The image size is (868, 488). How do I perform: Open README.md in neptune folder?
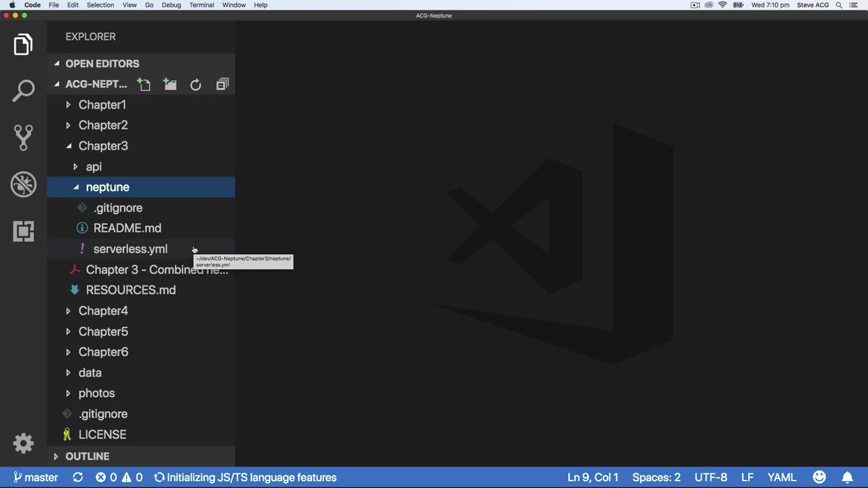pyautogui.click(x=141, y=228)
